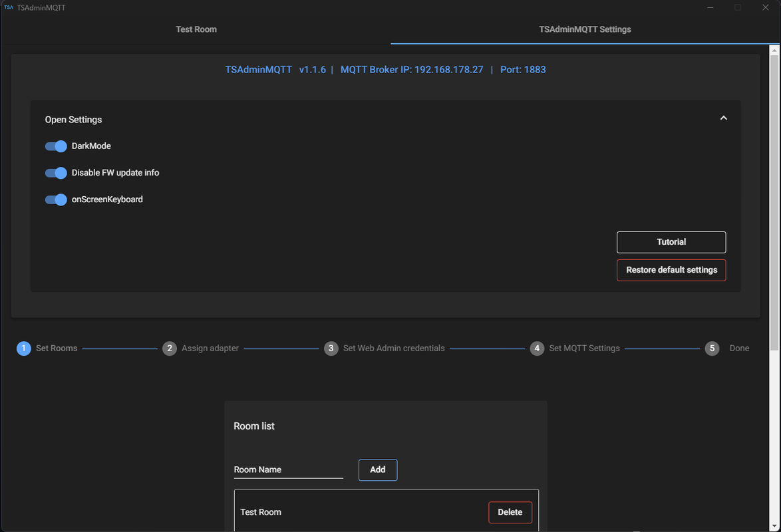Click the Room list heading

pos(254,426)
